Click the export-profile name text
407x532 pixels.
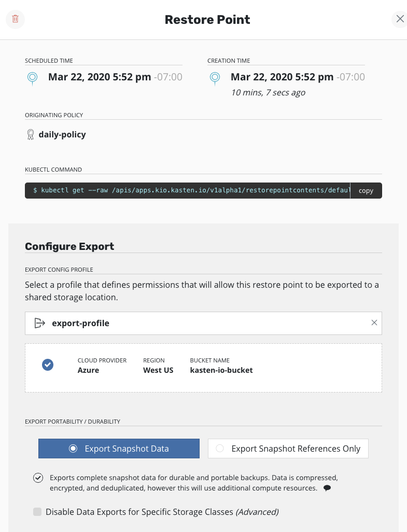[80, 323]
